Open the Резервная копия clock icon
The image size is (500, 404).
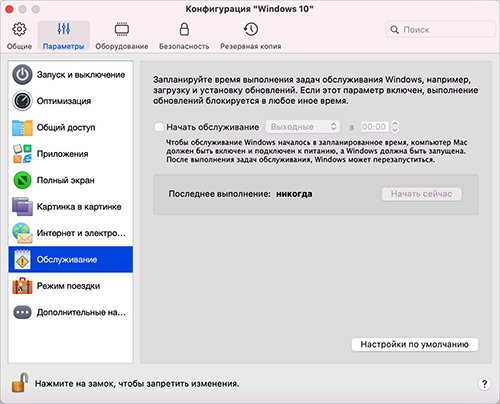pyautogui.click(x=251, y=29)
